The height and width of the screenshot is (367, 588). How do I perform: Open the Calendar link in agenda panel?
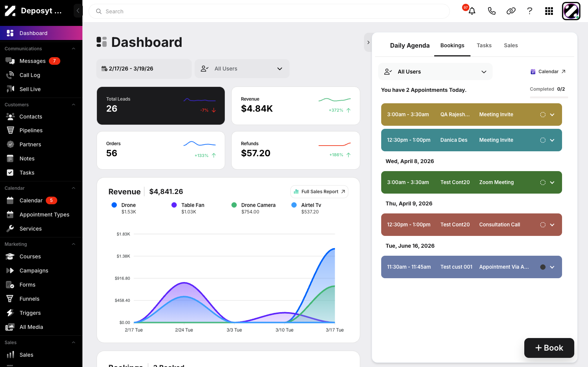(548, 72)
